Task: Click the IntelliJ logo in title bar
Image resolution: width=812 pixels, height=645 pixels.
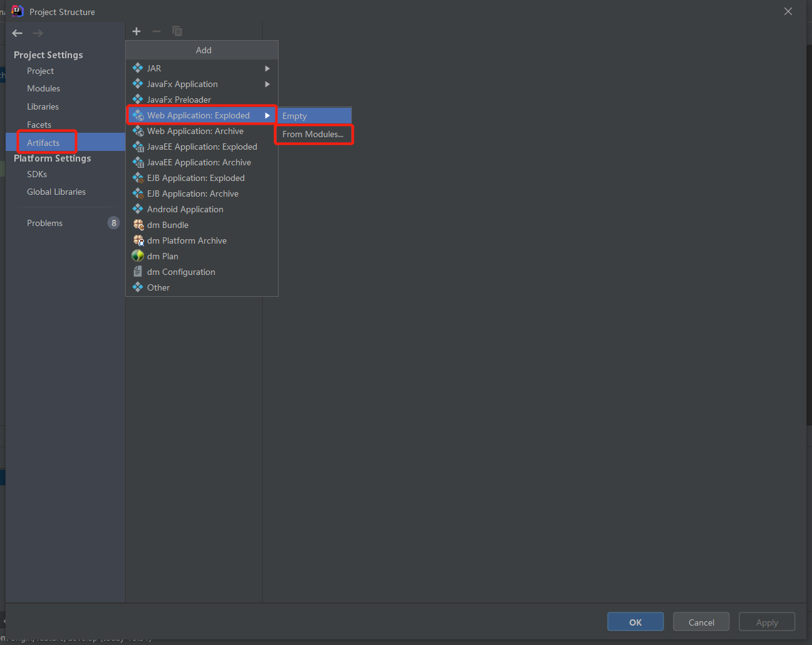Action: [x=17, y=11]
